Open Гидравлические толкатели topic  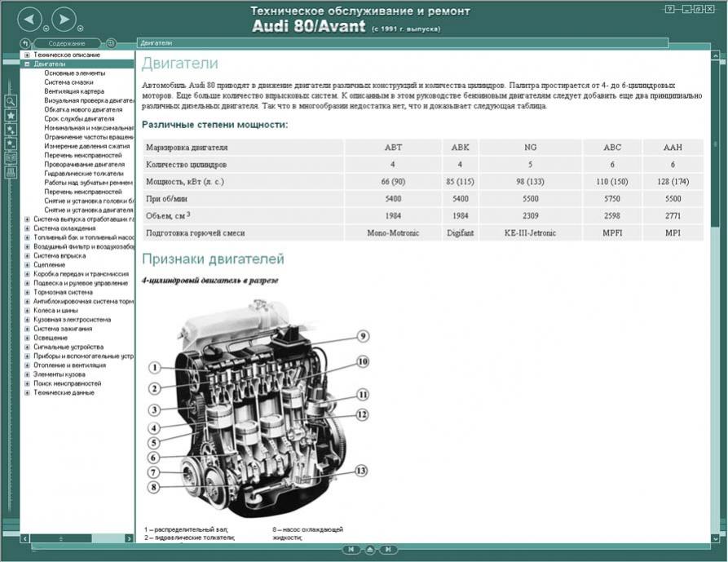click(84, 173)
